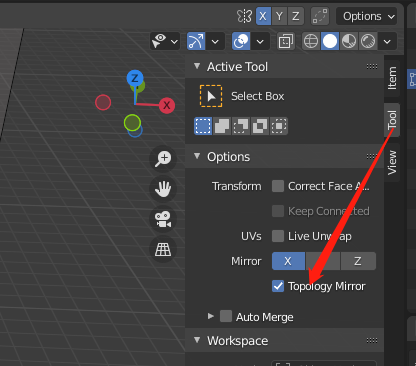Toggle Z axis mirror in header
The image size is (416, 366).
[x=296, y=16]
